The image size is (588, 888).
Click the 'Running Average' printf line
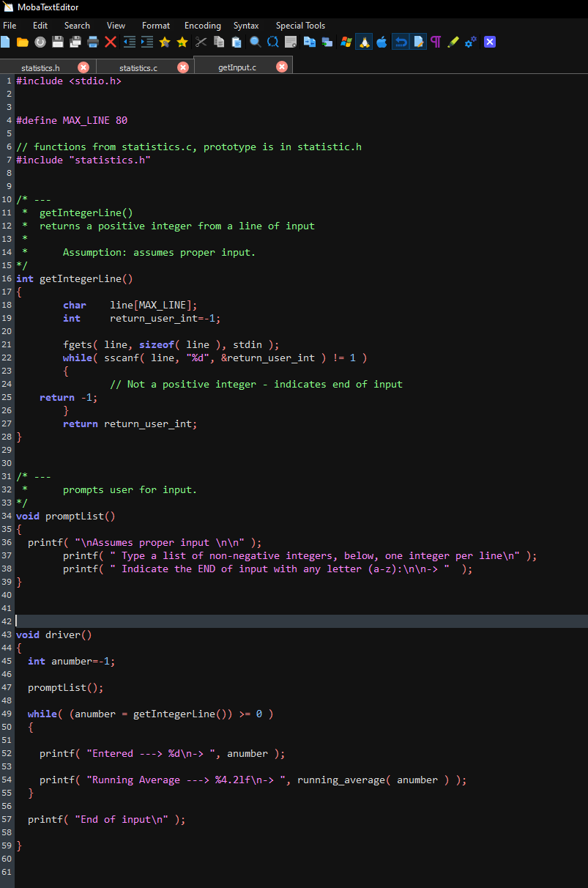coord(253,780)
